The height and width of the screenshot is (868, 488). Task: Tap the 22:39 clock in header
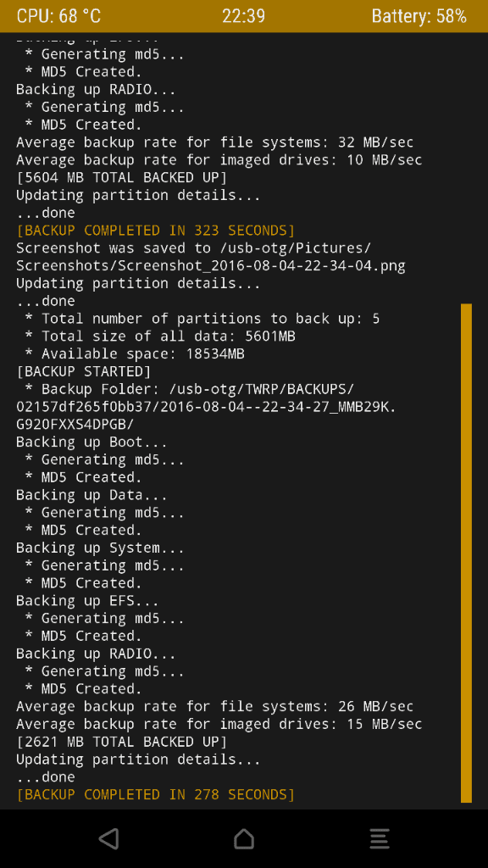[243, 16]
